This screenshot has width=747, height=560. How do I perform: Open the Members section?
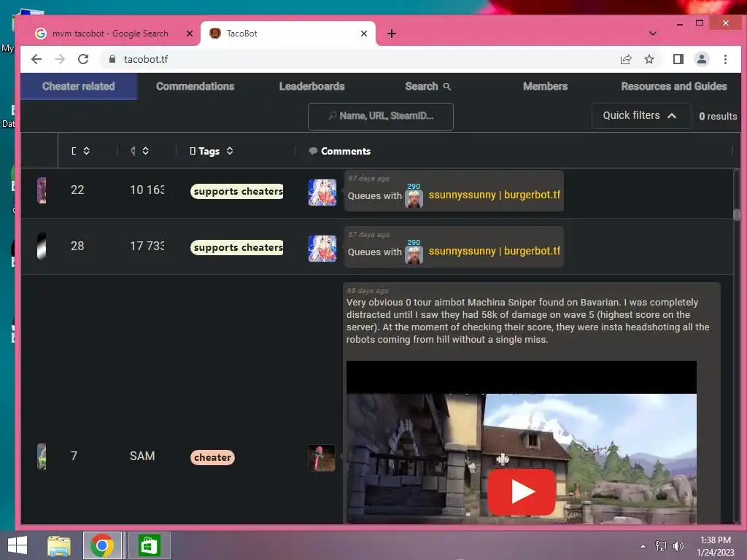tap(545, 86)
